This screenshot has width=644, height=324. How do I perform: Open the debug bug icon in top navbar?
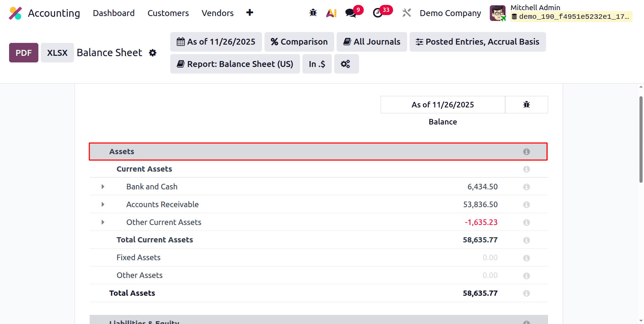[x=313, y=13]
